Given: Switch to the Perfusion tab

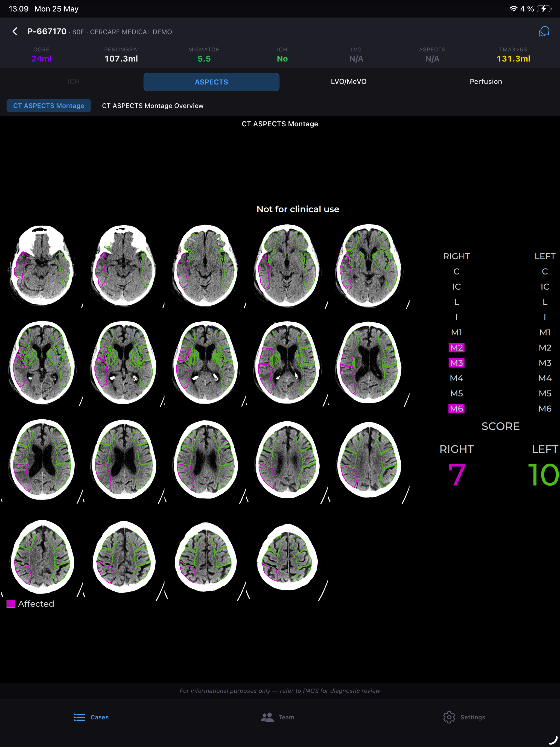Looking at the screenshot, I should point(486,82).
